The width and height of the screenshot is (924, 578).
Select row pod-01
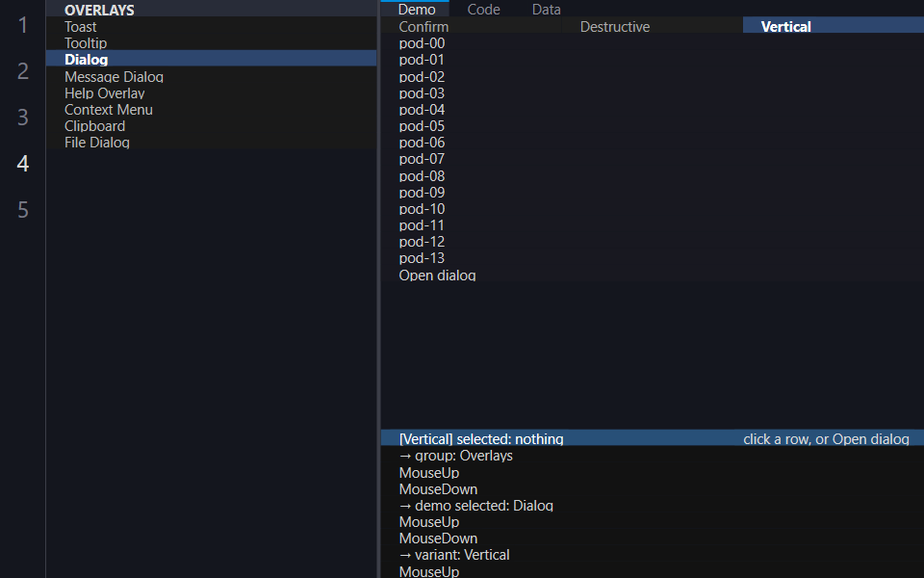pos(653,60)
